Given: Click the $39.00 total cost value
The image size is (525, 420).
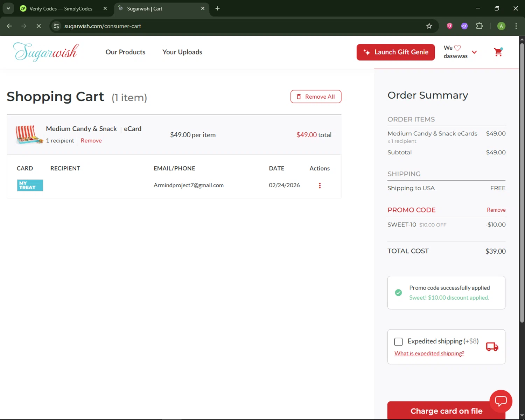Looking at the screenshot, I should 495,251.
